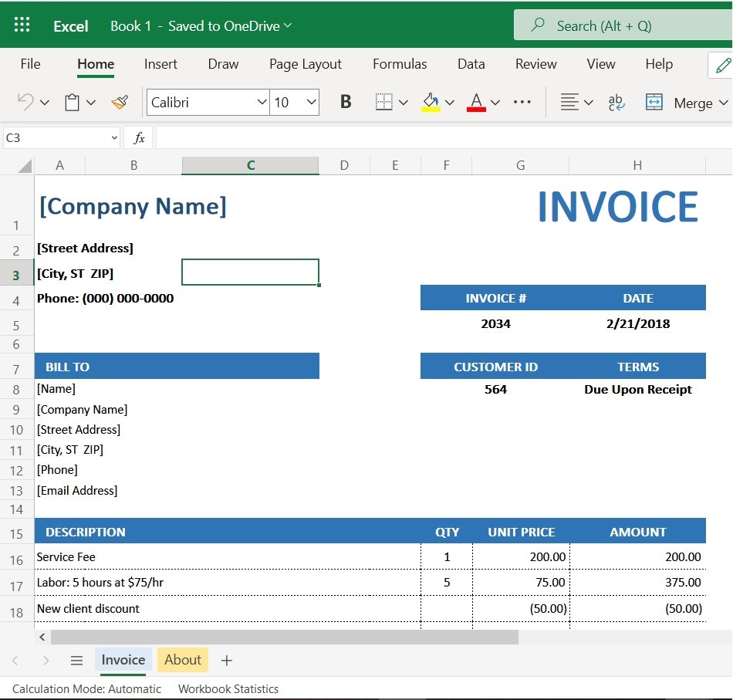Toggle Bold formatting
This screenshot has width=733, height=700.
[x=346, y=102]
